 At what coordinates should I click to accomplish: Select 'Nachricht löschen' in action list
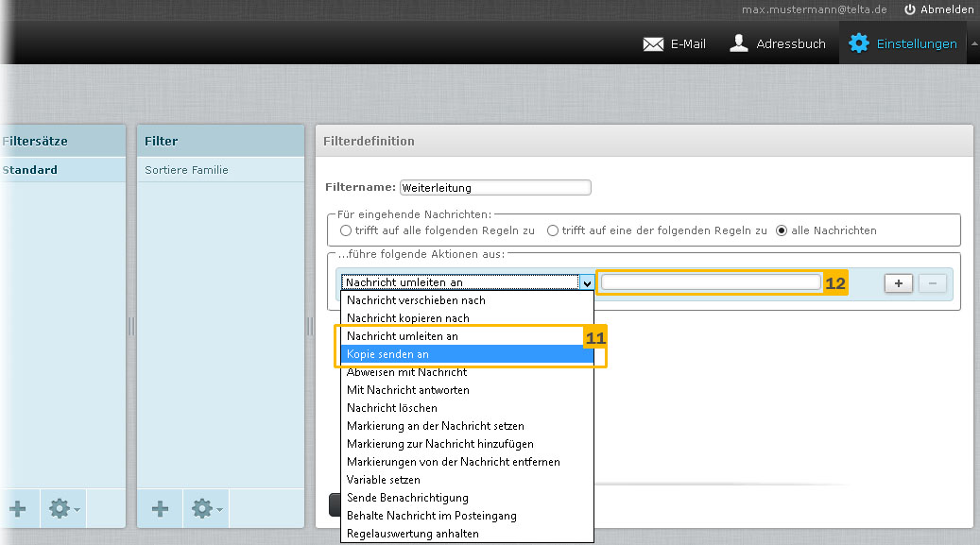tap(466, 408)
